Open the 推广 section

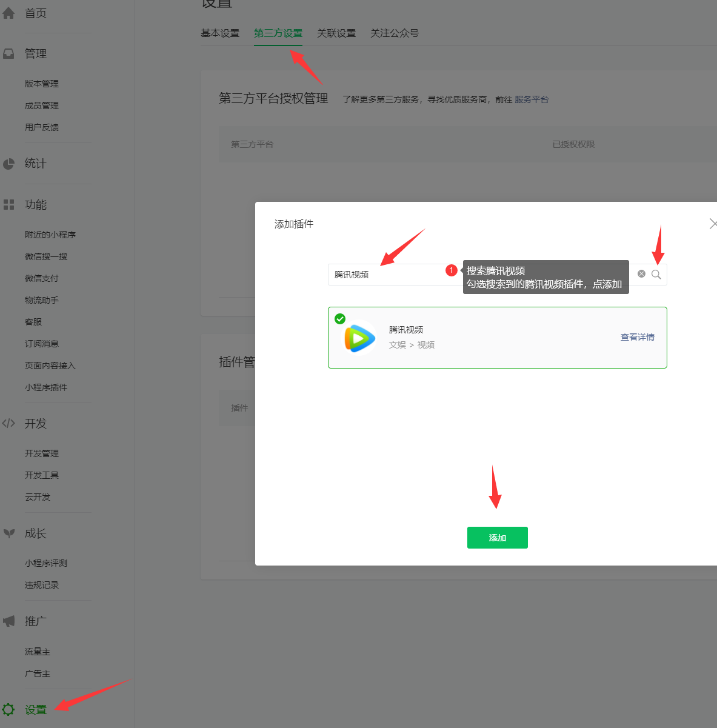[36, 621]
